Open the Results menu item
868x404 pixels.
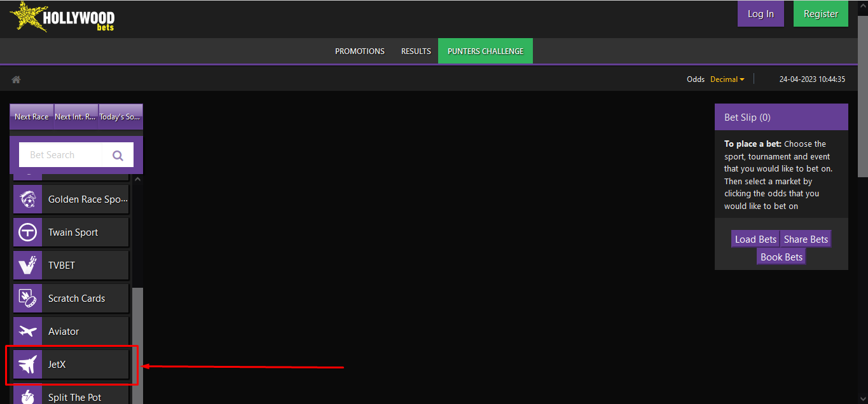click(416, 51)
